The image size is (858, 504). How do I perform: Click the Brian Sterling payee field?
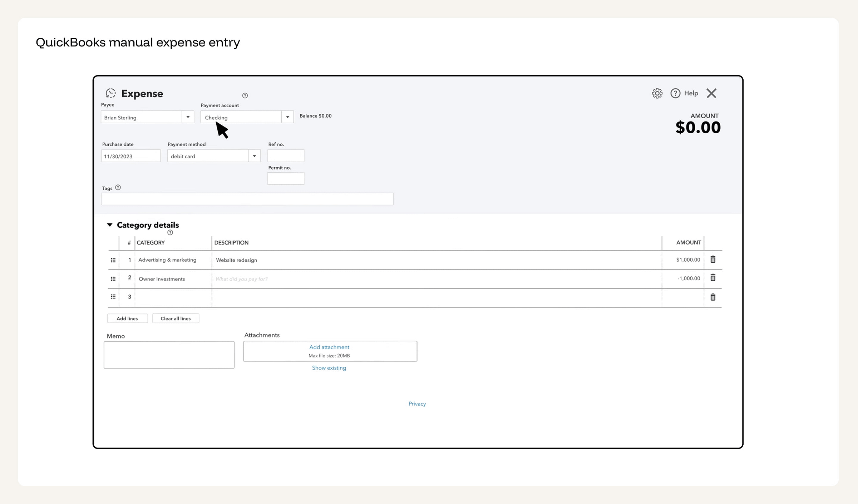[142, 117]
